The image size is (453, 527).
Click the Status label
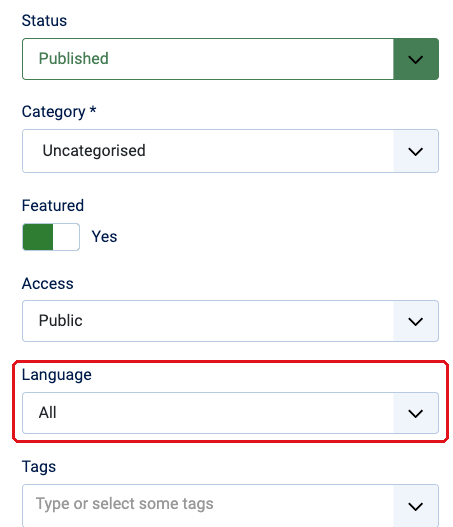(44, 21)
